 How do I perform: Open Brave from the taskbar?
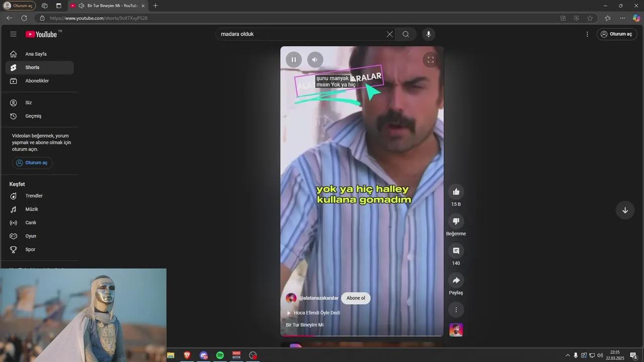(x=187, y=355)
